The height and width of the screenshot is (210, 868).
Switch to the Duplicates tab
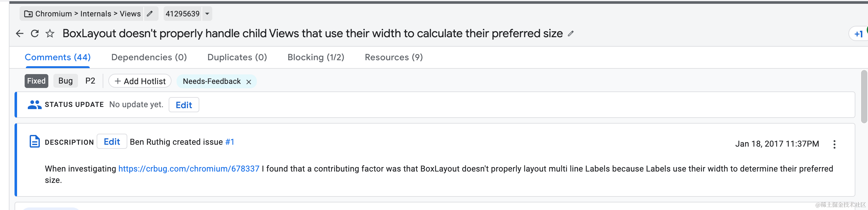point(237,57)
